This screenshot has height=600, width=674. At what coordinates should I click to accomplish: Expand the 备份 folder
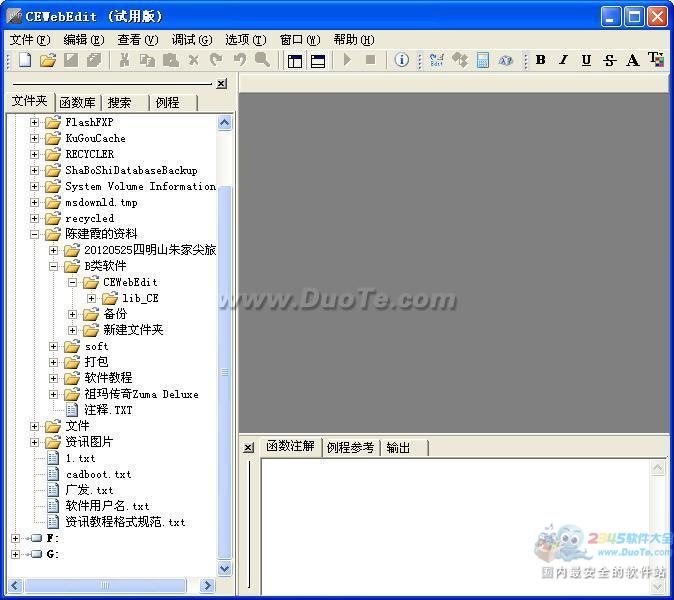click(72, 314)
